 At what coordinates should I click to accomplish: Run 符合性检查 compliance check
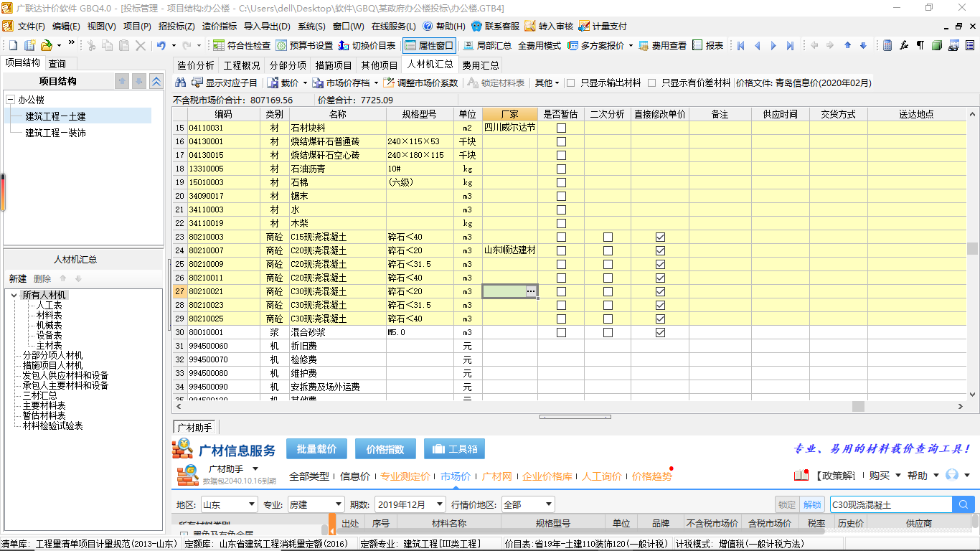pyautogui.click(x=242, y=45)
